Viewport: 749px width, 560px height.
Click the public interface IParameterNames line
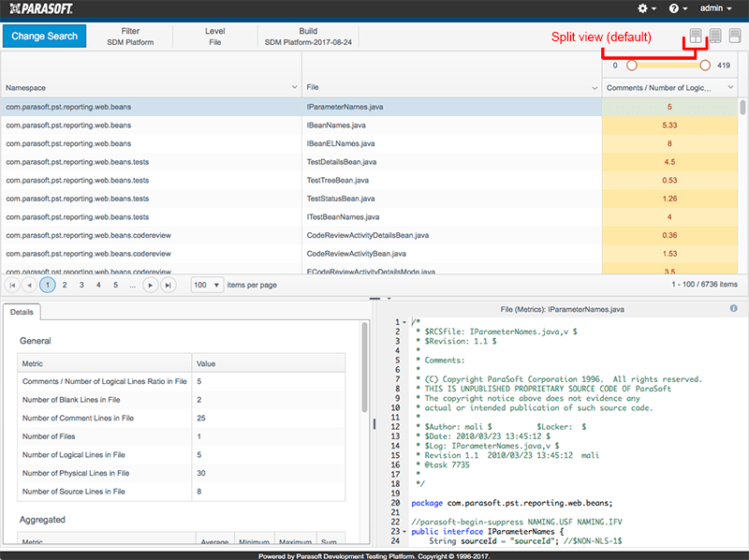pyautogui.click(x=487, y=532)
